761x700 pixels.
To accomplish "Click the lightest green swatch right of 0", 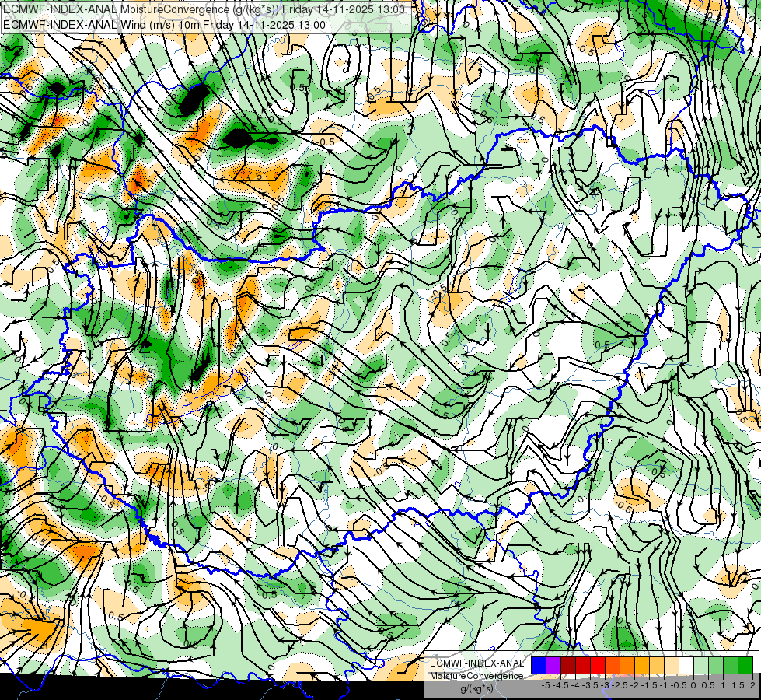I will click(701, 665).
